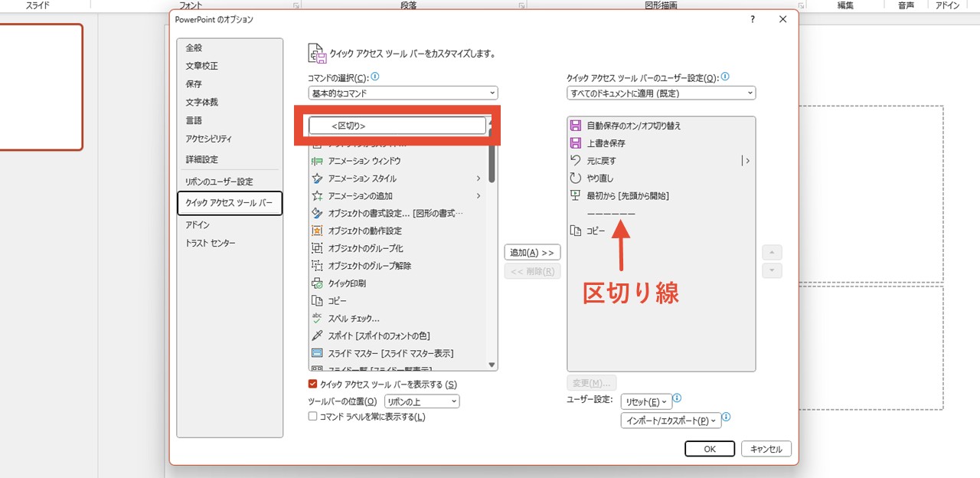Click the 自動保存のオン/オフ切り替え icon
The image size is (980, 478).
click(577, 126)
